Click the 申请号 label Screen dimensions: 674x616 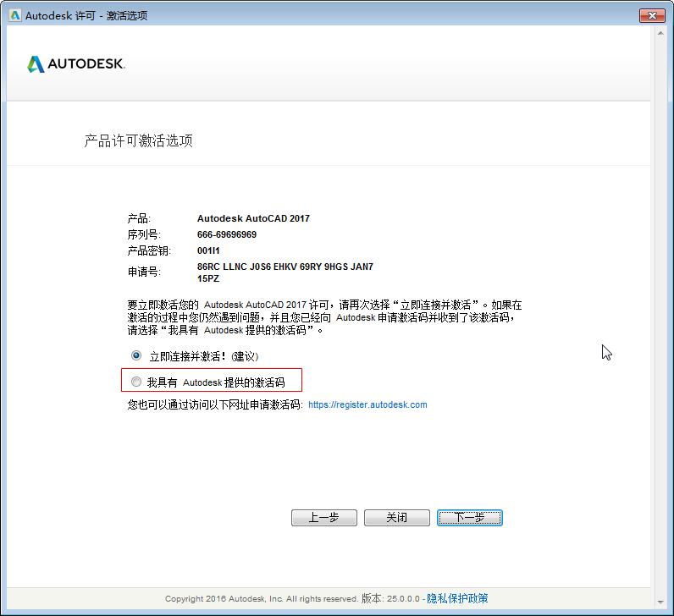coord(144,272)
